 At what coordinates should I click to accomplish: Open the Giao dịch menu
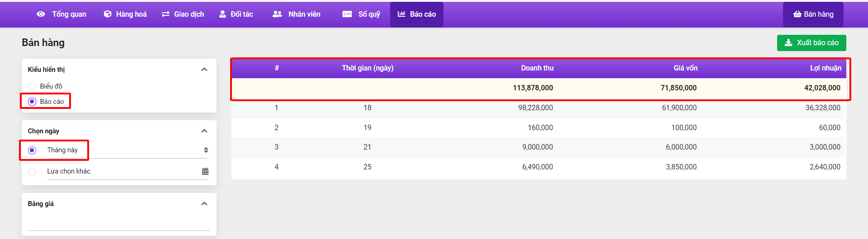[x=183, y=14]
